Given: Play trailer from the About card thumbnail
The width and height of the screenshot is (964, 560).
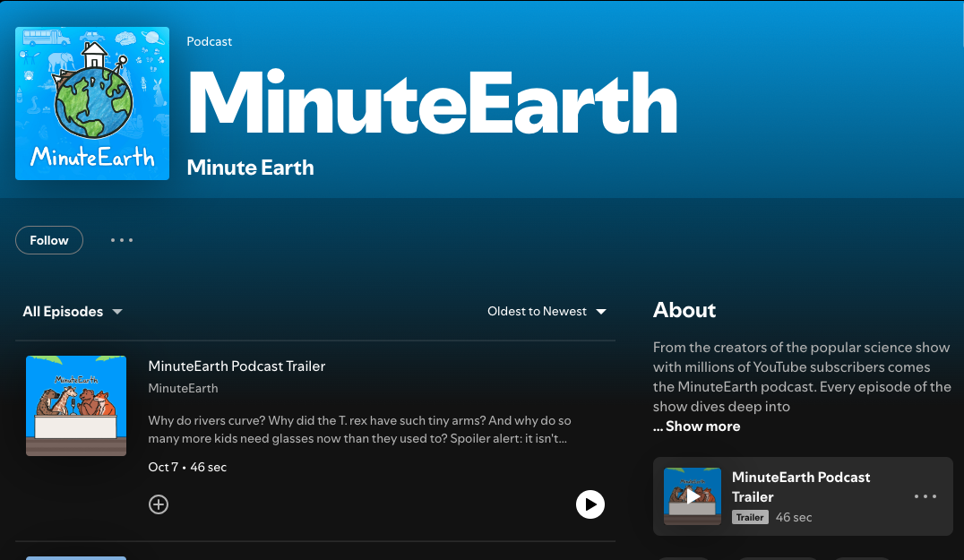Looking at the screenshot, I should pyautogui.click(x=693, y=496).
